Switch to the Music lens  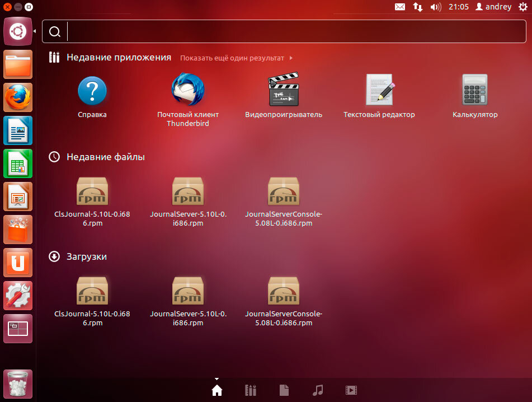click(x=318, y=390)
